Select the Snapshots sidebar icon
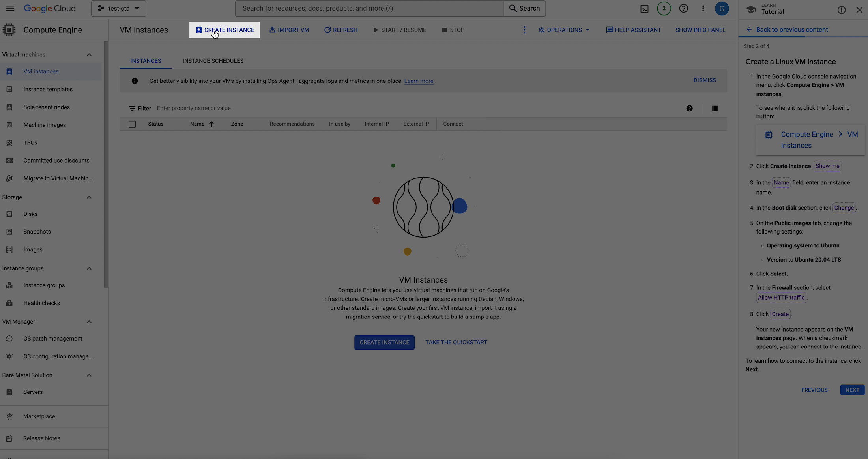 coord(9,232)
